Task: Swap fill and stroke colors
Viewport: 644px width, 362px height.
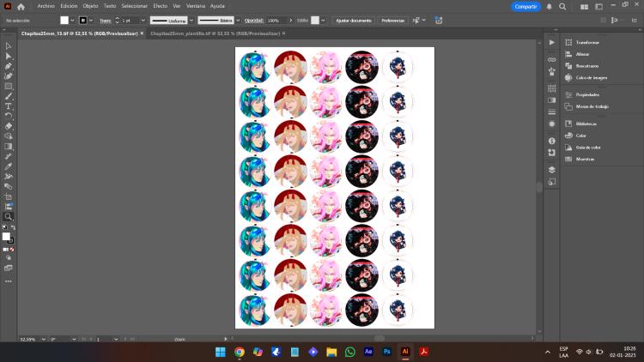Action: 13,227
